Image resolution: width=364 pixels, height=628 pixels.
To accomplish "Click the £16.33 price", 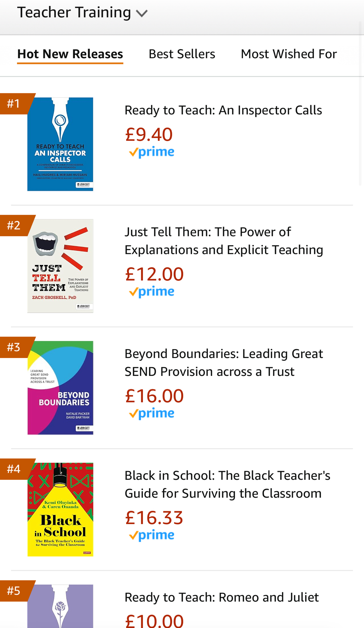I will click(154, 518).
